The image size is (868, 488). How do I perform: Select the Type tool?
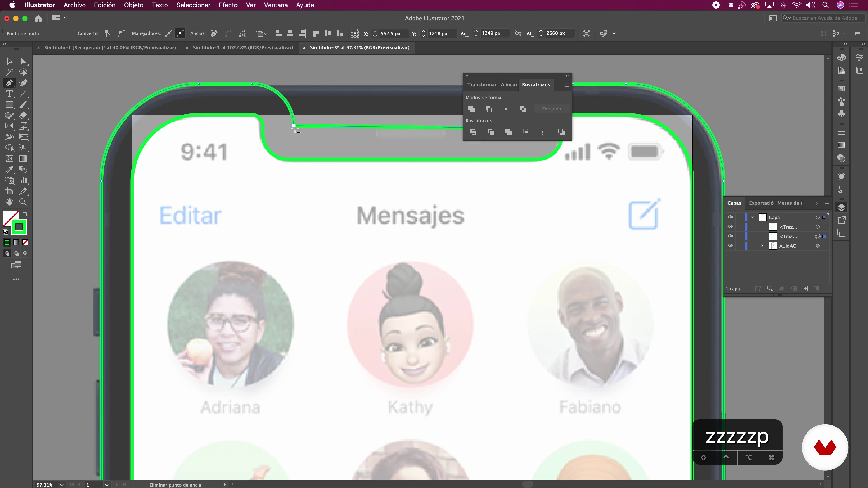[x=9, y=94]
